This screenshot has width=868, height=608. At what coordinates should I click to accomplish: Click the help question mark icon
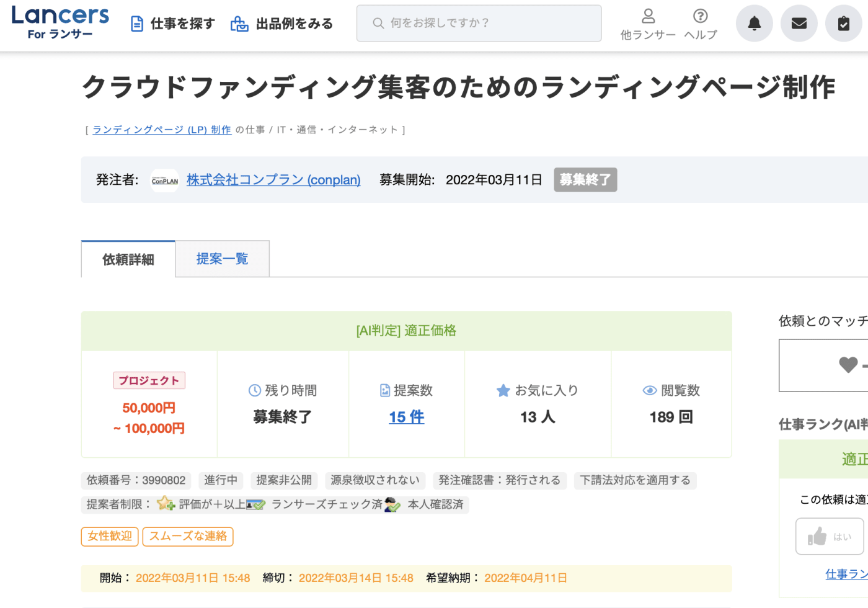click(x=700, y=16)
